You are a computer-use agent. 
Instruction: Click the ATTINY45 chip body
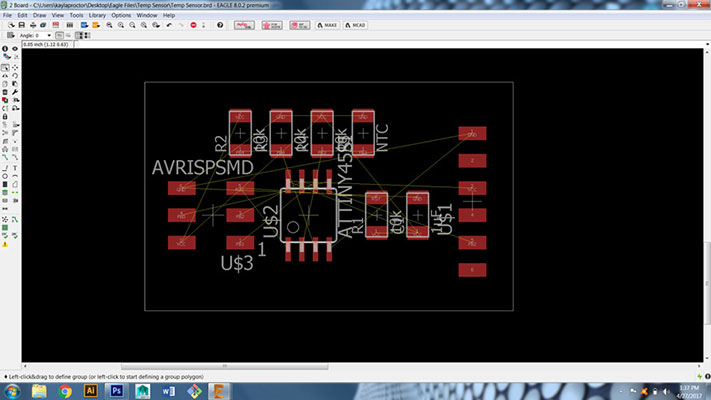[308, 215]
